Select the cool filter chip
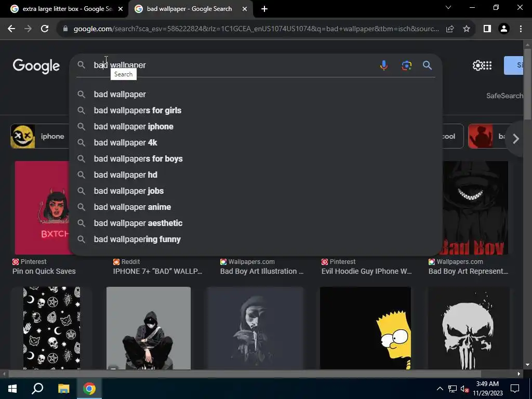 tap(453, 137)
